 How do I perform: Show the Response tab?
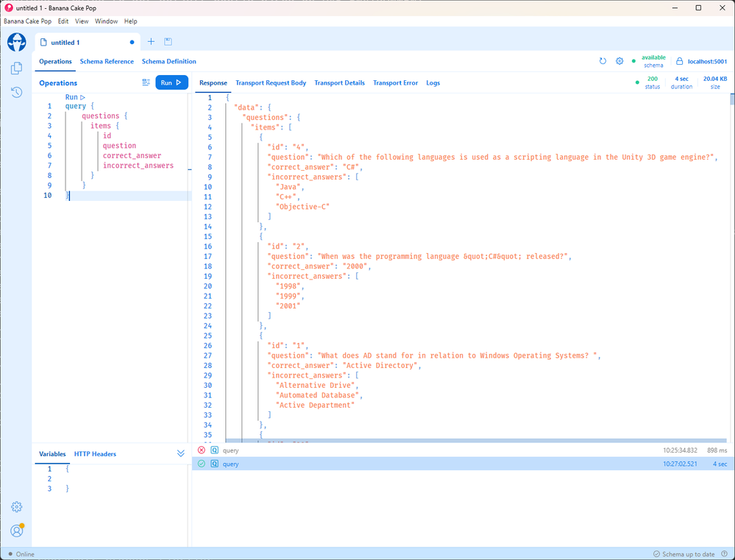(x=213, y=83)
